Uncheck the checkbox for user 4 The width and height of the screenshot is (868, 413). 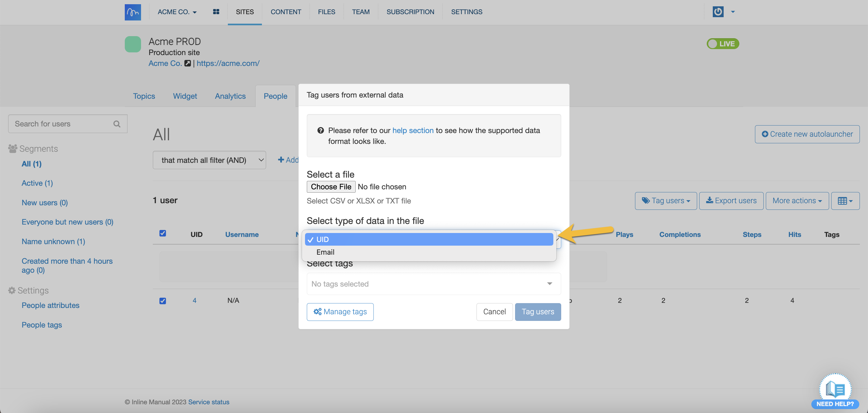pos(162,301)
